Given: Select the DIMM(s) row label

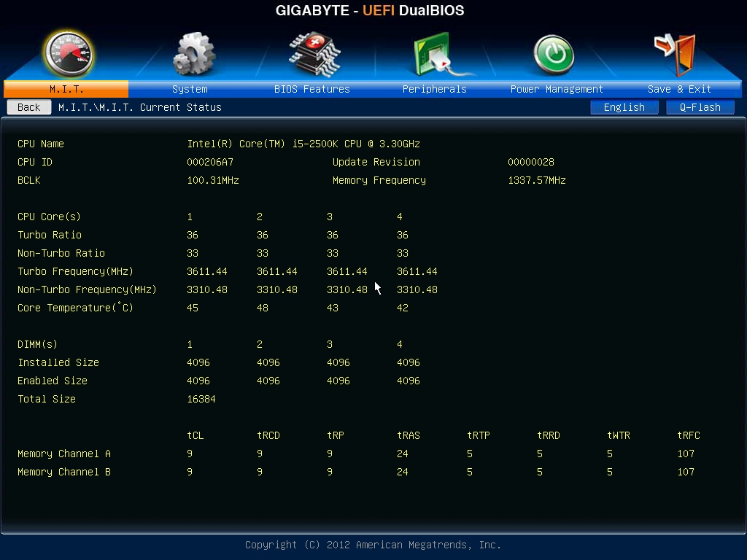Looking at the screenshot, I should tap(37, 344).
